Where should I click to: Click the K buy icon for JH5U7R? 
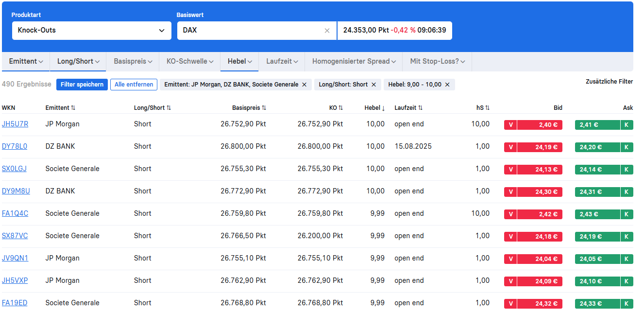pyautogui.click(x=627, y=124)
